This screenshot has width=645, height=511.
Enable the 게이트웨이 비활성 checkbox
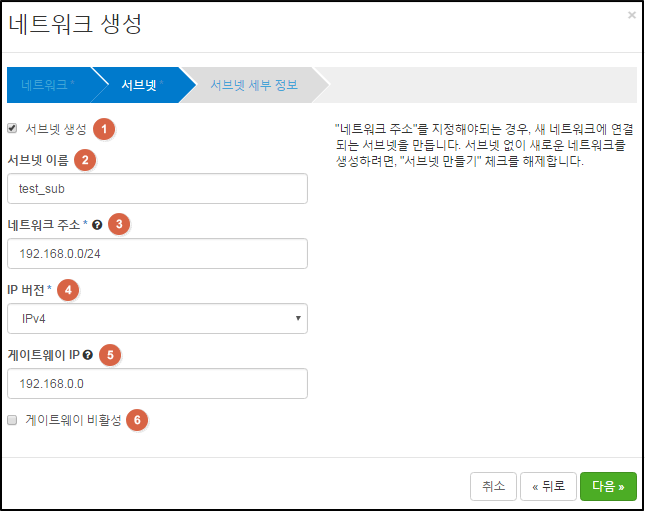(12, 420)
